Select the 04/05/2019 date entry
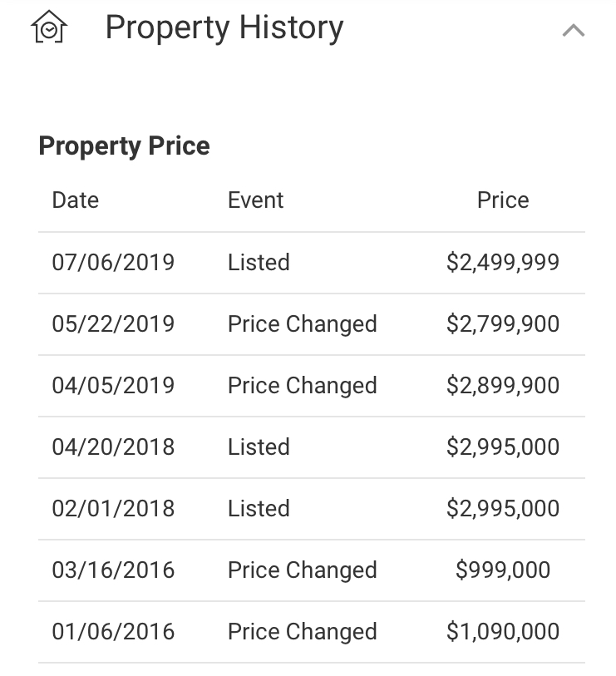The width and height of the screenshot is (616, 676). 113,386
